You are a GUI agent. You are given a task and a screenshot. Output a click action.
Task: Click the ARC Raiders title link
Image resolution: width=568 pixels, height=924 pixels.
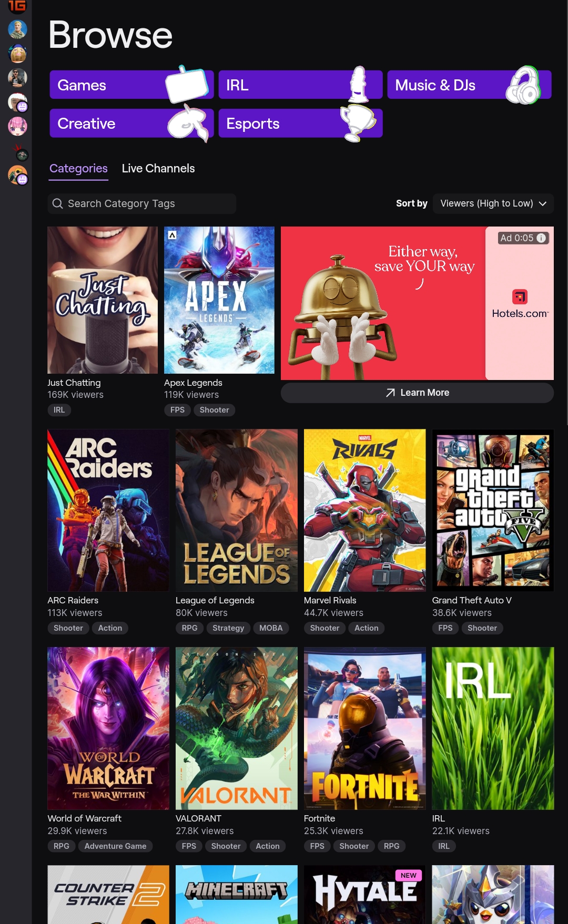tap(73, 600)
